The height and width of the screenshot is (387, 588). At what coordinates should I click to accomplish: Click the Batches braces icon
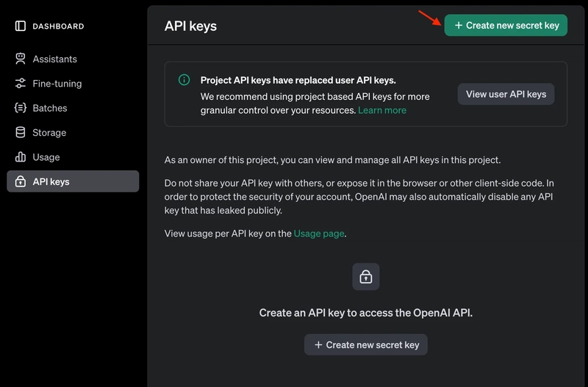tap(21, 108)
